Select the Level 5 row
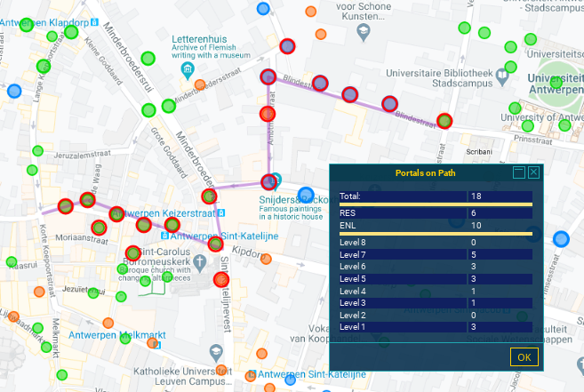Screen dimensions: 584x392 436,279
